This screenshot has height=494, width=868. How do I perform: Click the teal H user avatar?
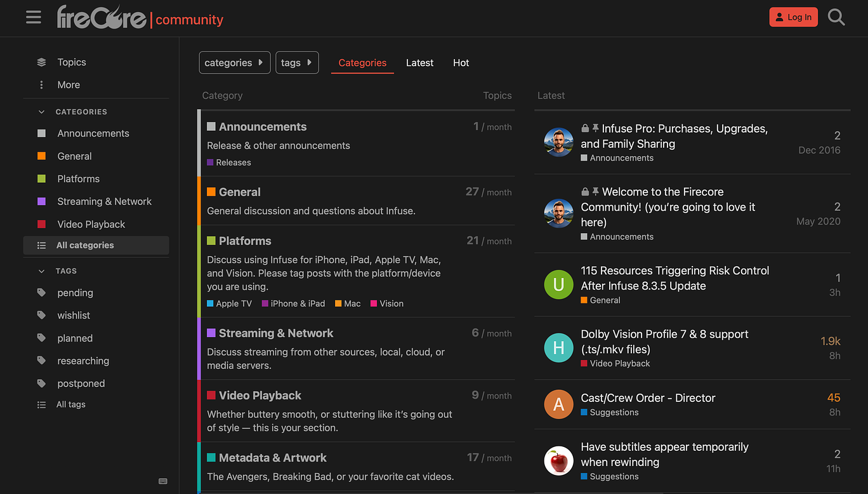[558, 348]
